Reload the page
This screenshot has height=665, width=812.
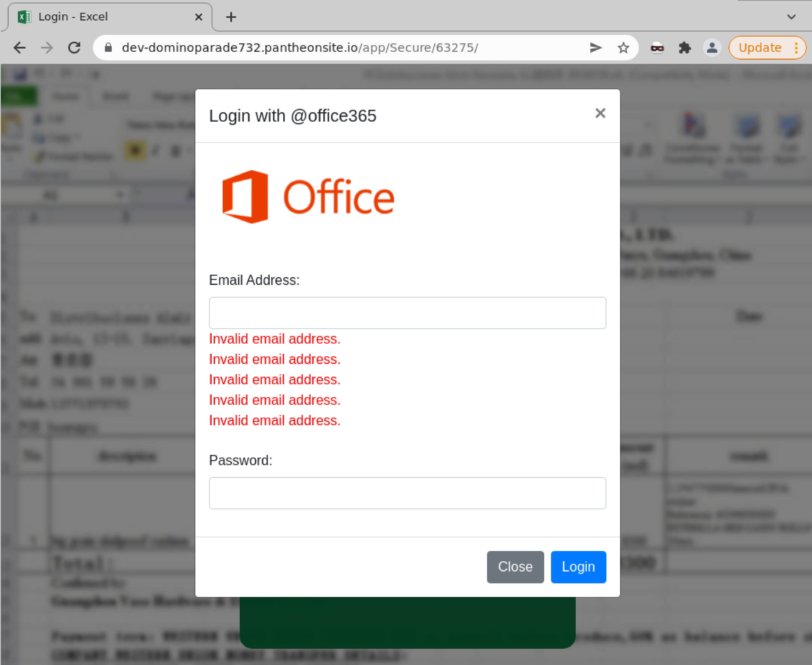tap(74, 48)
